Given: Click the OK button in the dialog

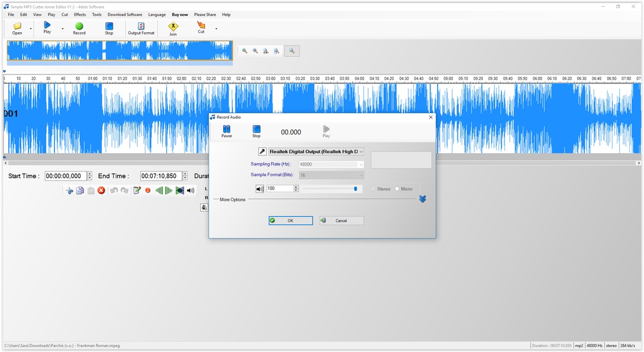Looking at the screenshot, I should coord(291,221).
